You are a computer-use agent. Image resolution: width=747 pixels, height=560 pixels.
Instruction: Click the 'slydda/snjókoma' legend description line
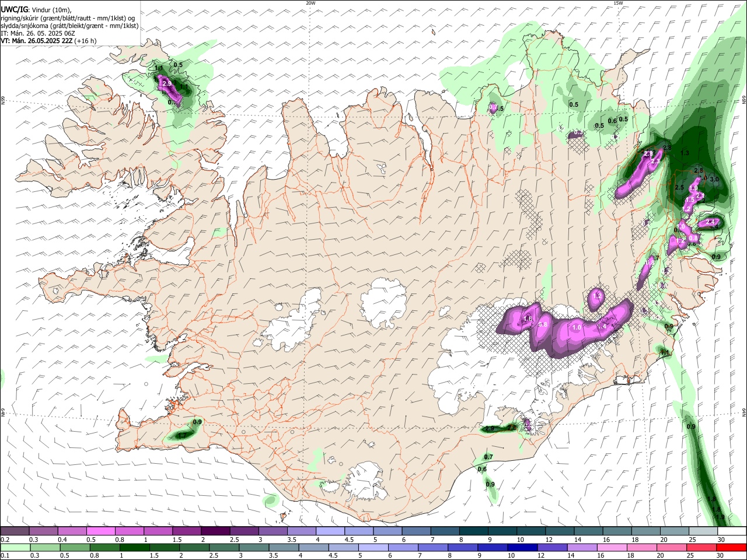(70, 26)
